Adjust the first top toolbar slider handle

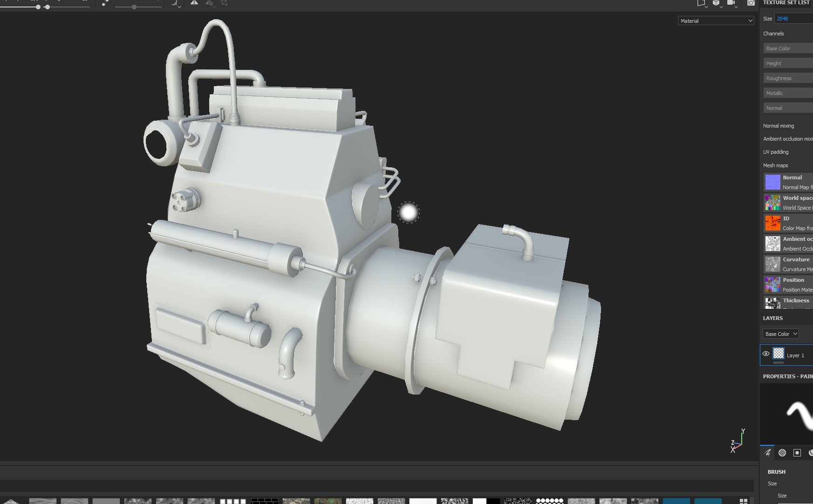tap(38, 7)
